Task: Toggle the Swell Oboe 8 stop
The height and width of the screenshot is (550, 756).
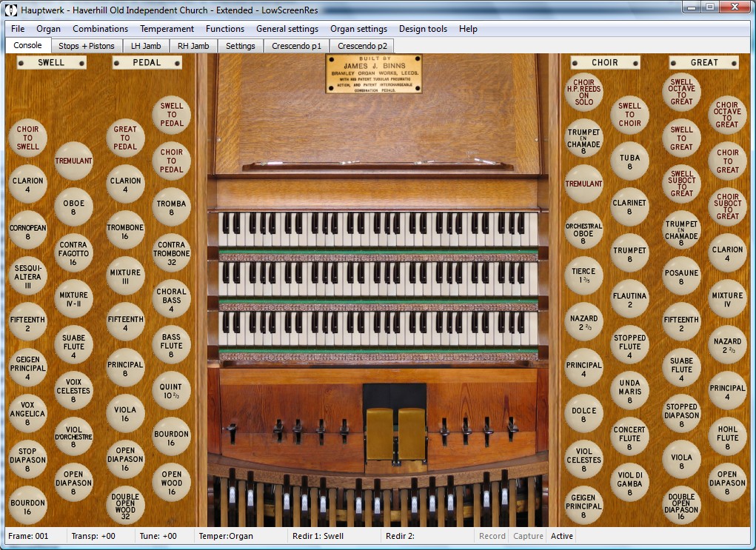Action: pos(73,207)
